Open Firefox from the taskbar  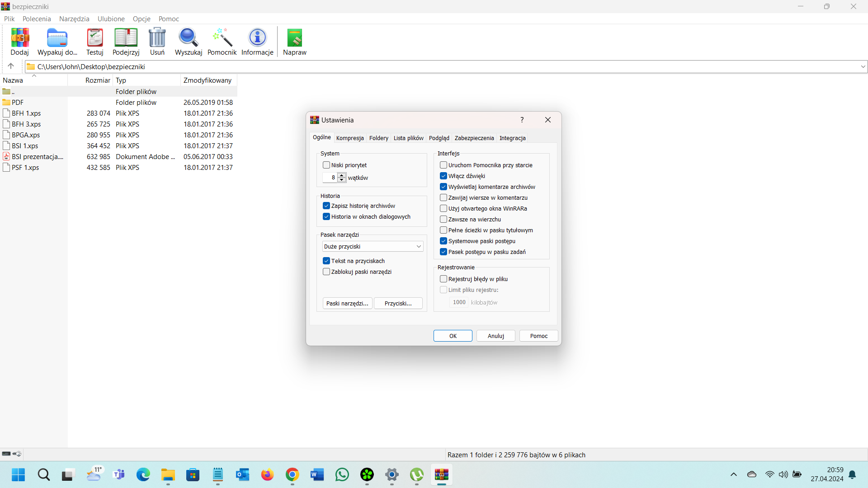[x=268, y=474]
